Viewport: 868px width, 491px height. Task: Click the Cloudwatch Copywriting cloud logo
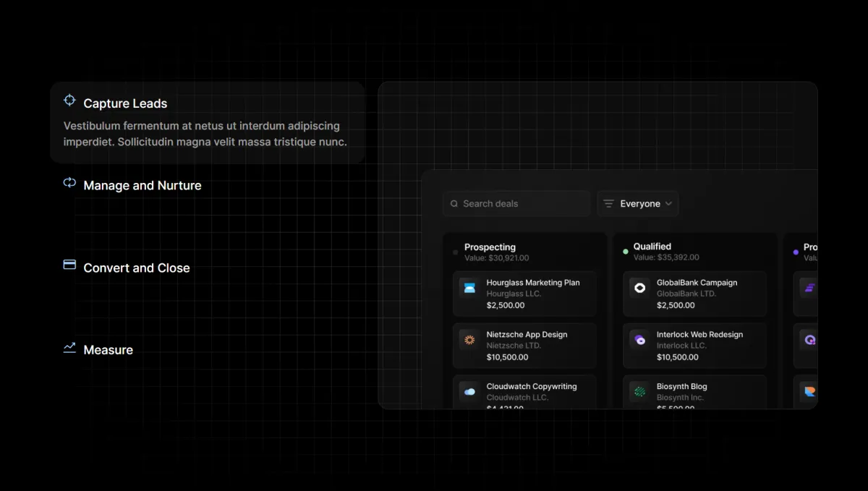coord(469,392)
